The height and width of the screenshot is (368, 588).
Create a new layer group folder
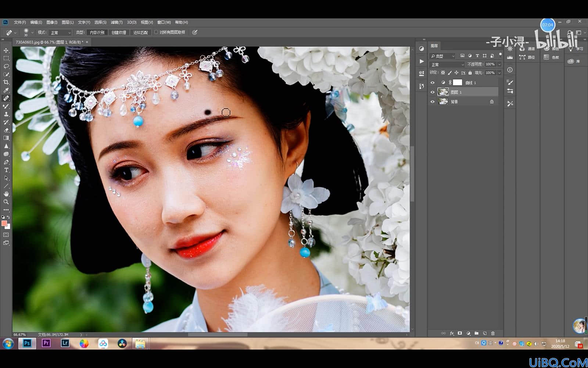click(x=477, y=333)
